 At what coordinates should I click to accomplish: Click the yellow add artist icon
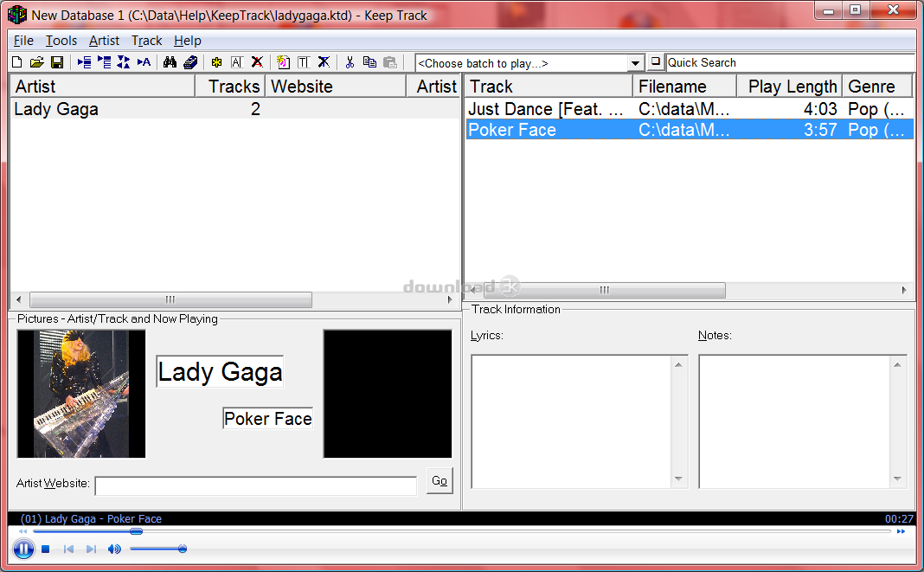point(216,62)
